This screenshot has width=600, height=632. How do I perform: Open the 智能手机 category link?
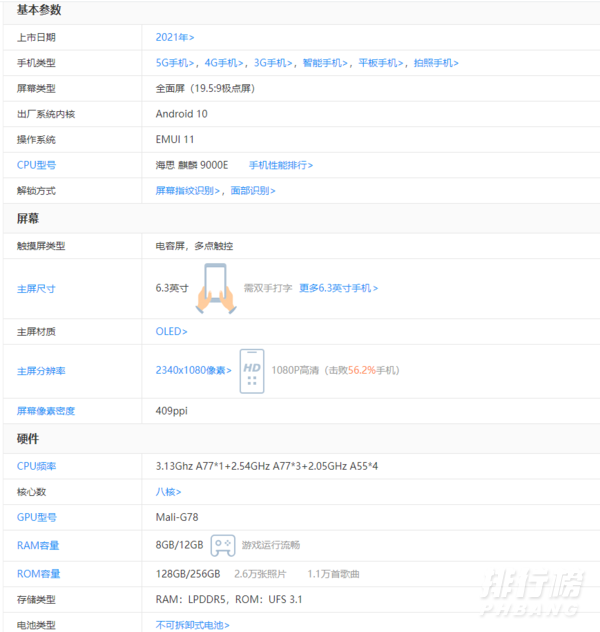coord(325,63)
